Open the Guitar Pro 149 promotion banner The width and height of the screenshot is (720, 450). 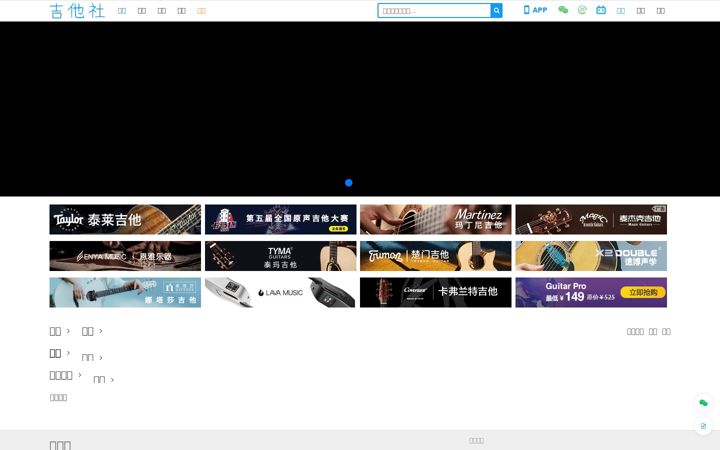(x=591, y=292)
